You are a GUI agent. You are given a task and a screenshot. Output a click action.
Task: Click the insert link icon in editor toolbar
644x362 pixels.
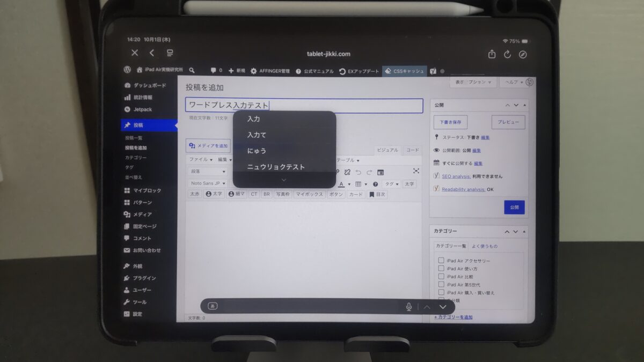click(337, 172)
